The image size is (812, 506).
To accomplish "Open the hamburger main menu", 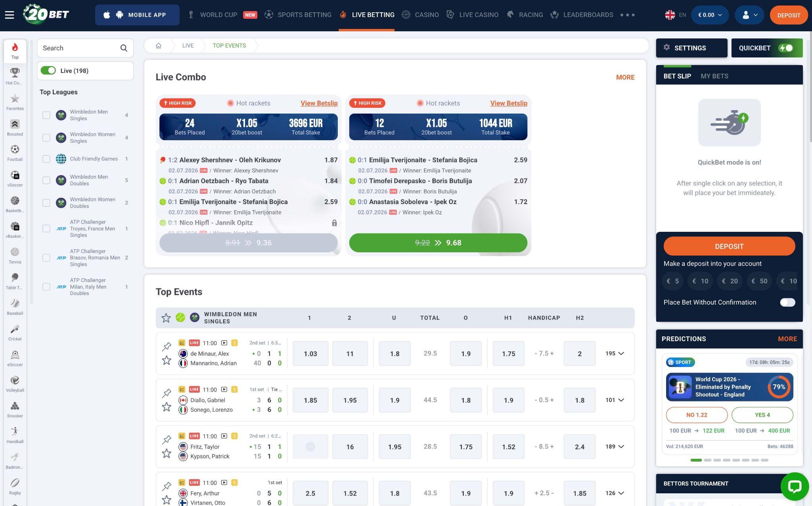I will tap(10, 15).
